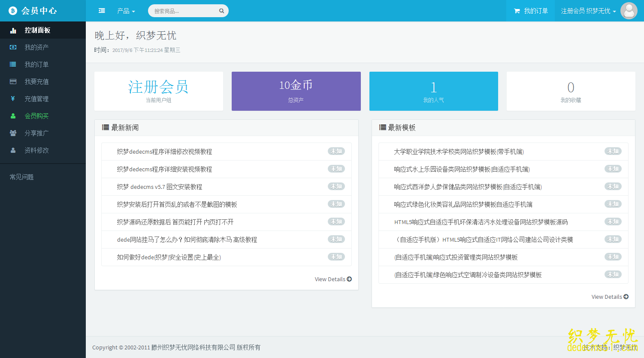Image resolution: width=644 pixels, height=358 pixels.
Task: Click the list icon beside 最新模板
Action: tap(381, 127)
